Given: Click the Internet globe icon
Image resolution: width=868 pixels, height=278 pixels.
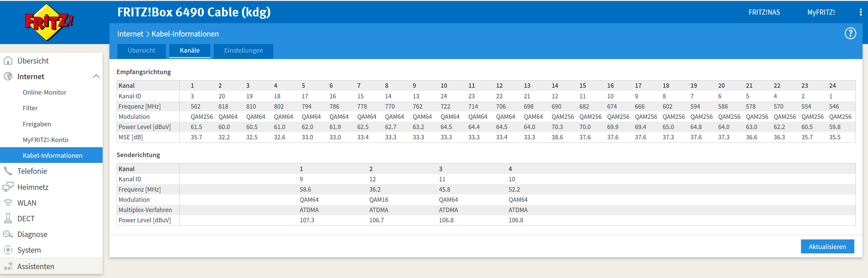Looking at the screenshot, I should (8, 76).
